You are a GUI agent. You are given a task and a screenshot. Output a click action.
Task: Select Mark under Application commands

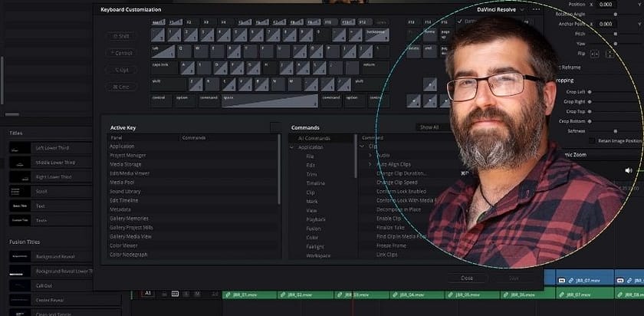coord(312,202)
